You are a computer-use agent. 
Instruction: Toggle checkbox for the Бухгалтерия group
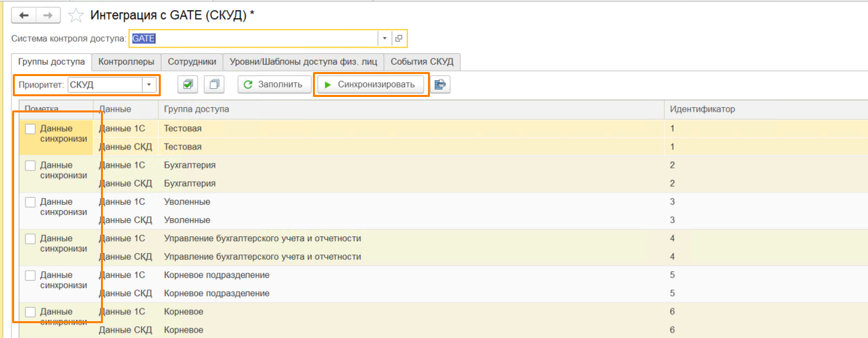tap(30, 165)
